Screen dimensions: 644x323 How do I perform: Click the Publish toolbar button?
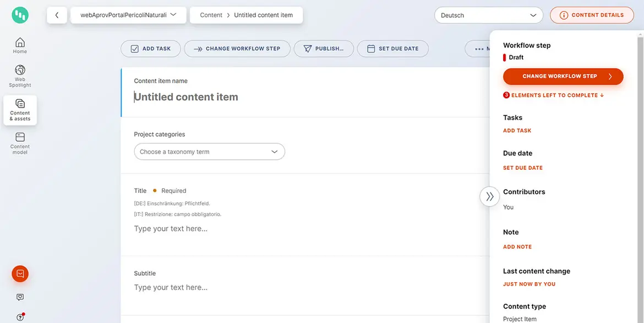point(323,49)
